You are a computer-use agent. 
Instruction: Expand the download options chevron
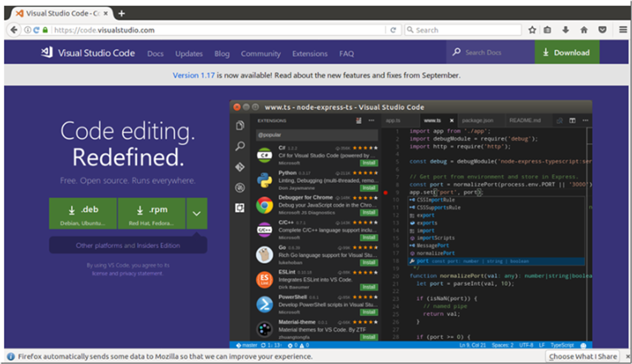(197, 213)
